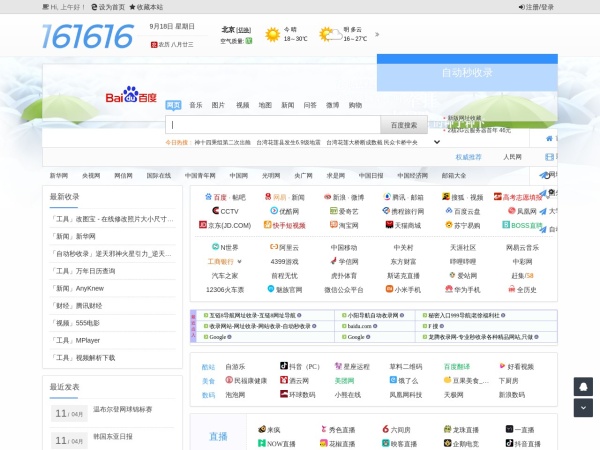
Task: Open 新华网 in the news row
Action: (x=59, y=176)
